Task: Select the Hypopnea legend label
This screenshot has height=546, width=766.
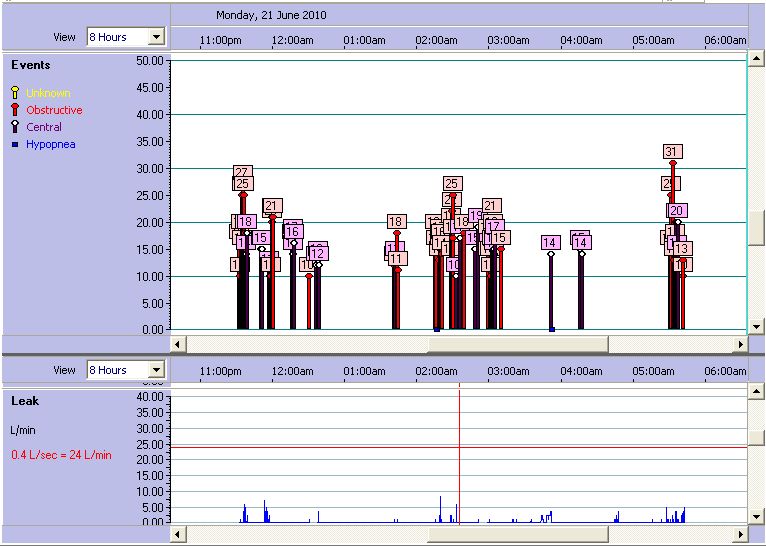Action: pyautogui.click(x=51, y=144)
